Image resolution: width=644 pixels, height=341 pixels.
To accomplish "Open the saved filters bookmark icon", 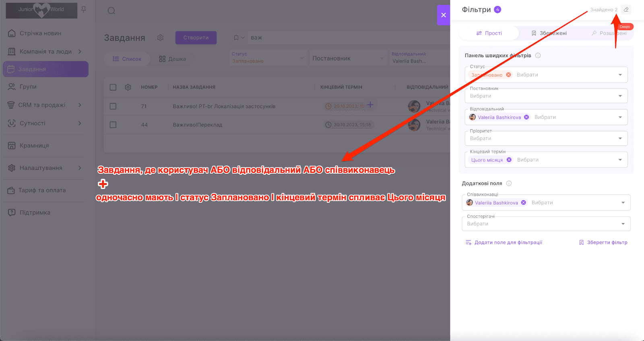I will click(x=236, y=37).
